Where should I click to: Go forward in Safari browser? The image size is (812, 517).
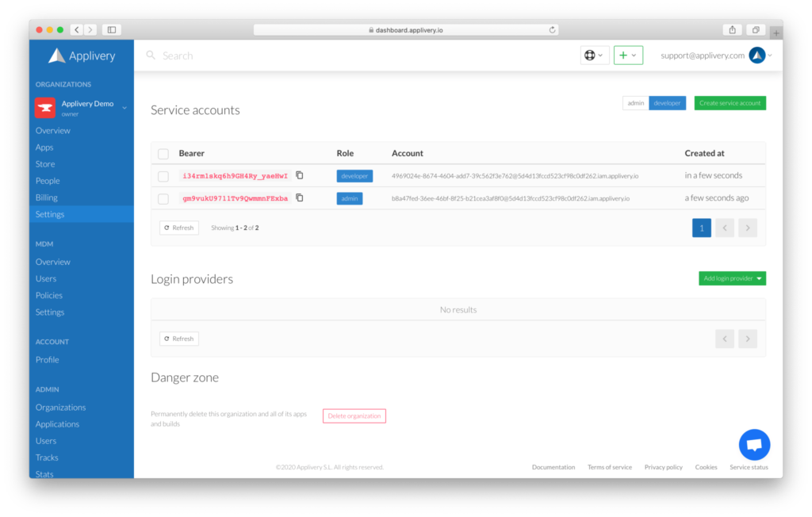90,29
